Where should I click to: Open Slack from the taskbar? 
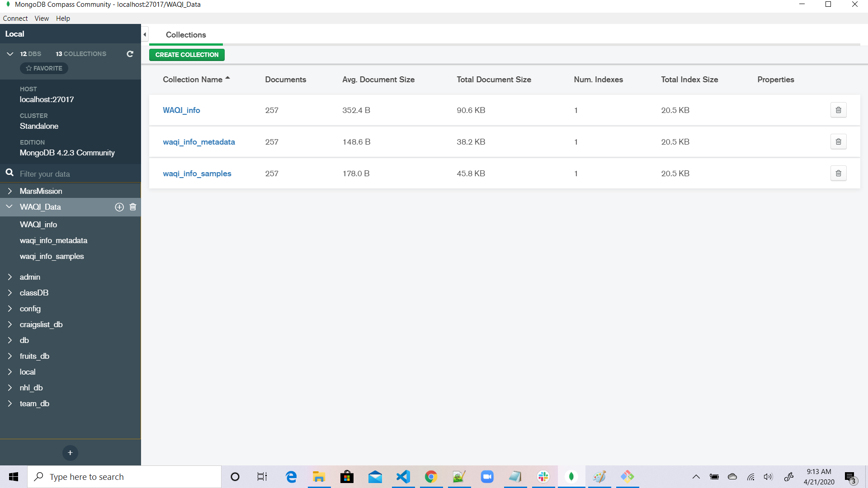tap(543, 477)
